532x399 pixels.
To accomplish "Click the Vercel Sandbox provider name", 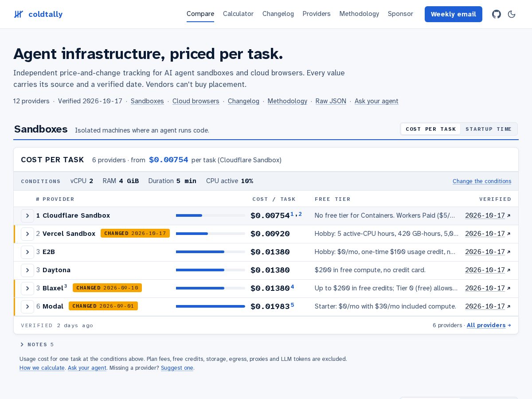I will coord(69,234).
